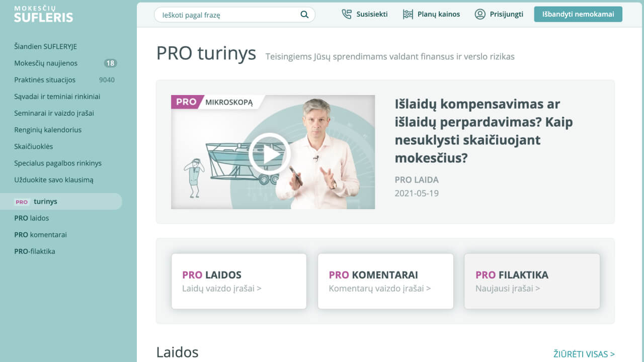The width and height of the screenshot is (644, 362).
Task: Click the Mokesčių Sufleris logo
Action: (x=43, y=15)
